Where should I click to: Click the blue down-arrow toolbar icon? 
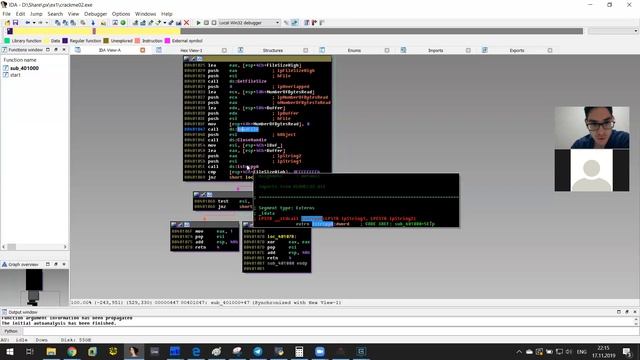click(x=93, y=23)
